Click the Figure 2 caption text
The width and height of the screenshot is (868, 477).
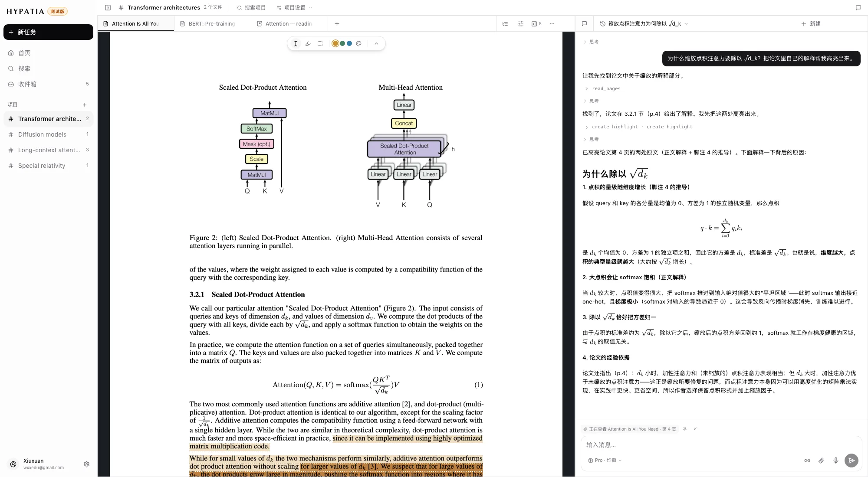(336, 242)
